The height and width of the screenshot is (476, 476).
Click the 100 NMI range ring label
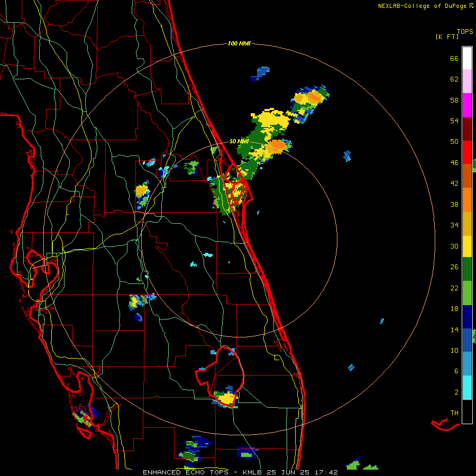pos(239,43)
